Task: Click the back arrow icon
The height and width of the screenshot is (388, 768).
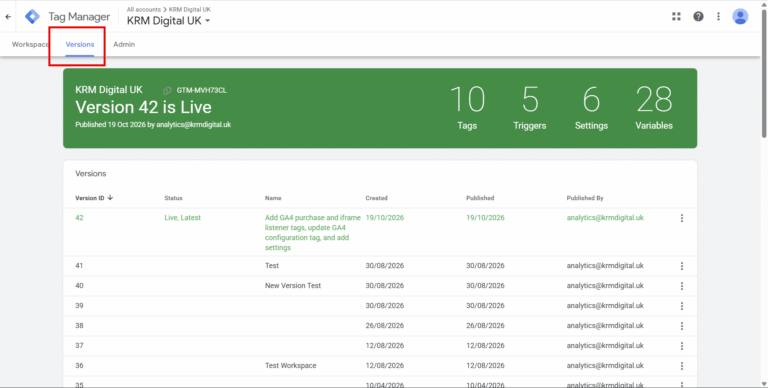Action: point(8,17)
